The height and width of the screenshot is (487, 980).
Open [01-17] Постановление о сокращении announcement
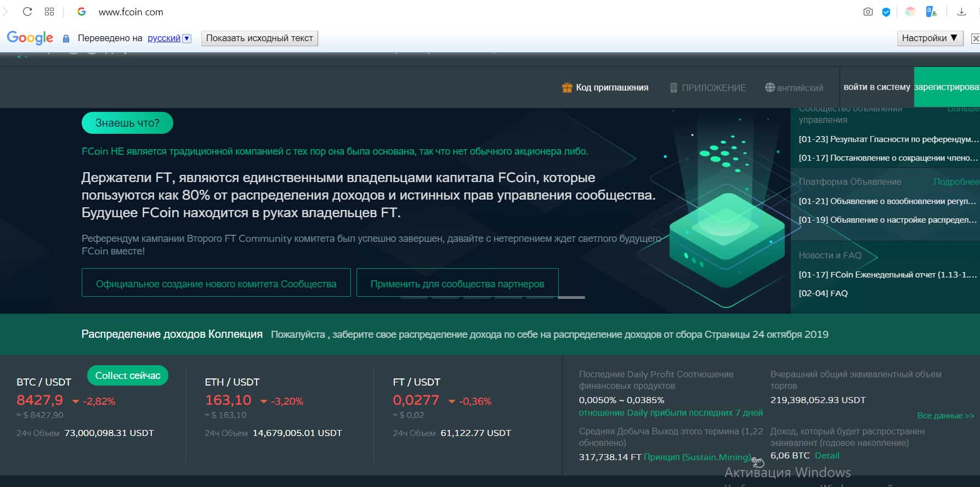(x=888, y=158)
